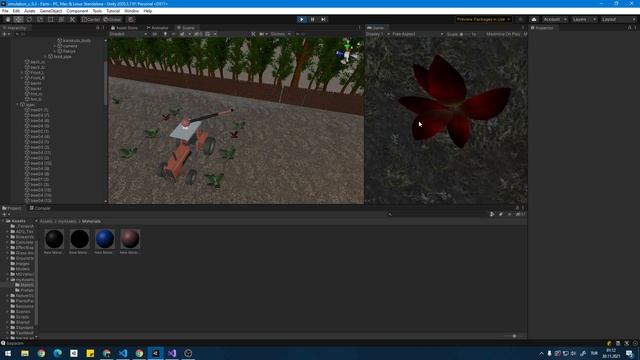Select the Rect transform tool
Image resolution: width=640 pixels, height=360 pixels.
[51, 19]
